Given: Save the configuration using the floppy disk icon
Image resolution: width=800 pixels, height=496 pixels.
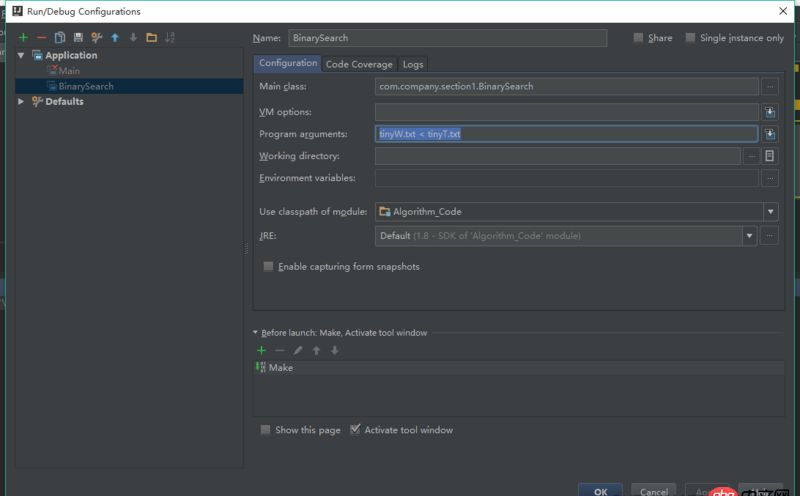Looking at the screenshot, I should [78, 38].
